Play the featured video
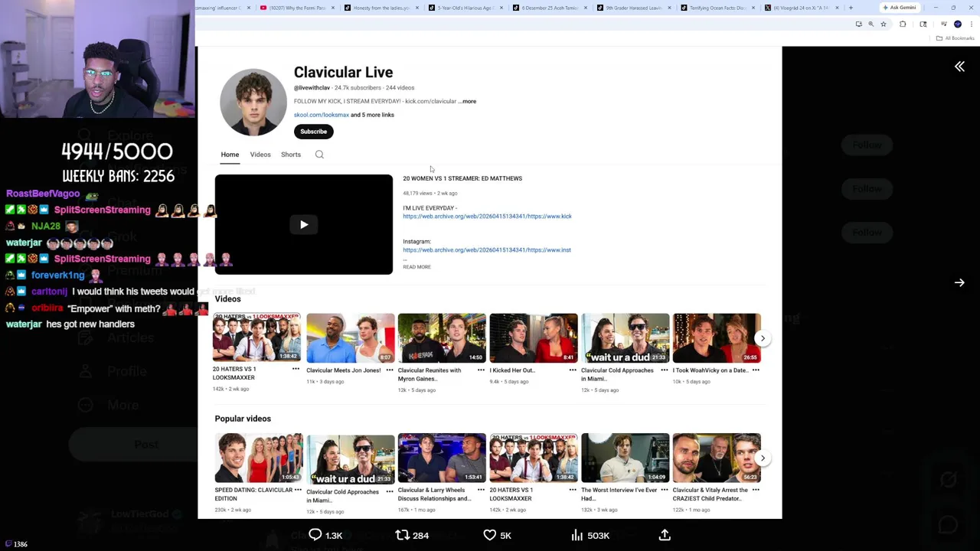This screenshot has height=551, width=980. (x=304, y=224)
